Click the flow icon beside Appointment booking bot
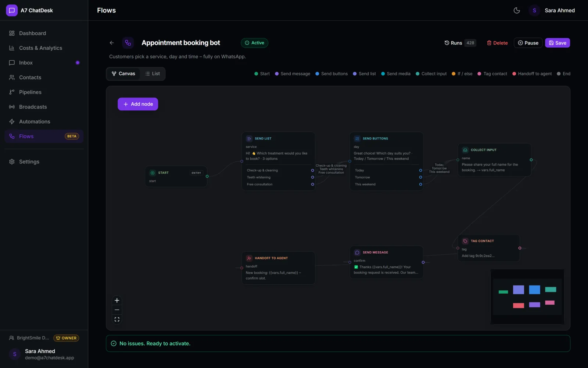The height and width of the screenshot is (368, 588). 128,43
